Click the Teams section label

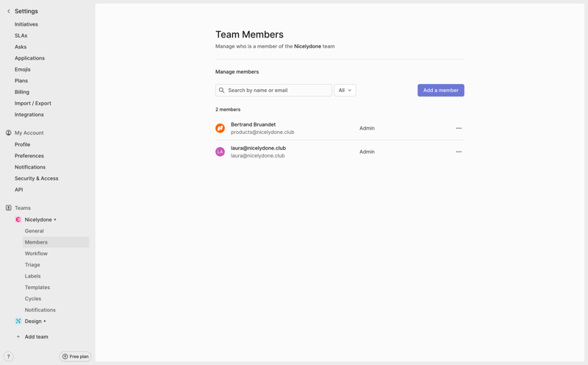tap(23, 208)
